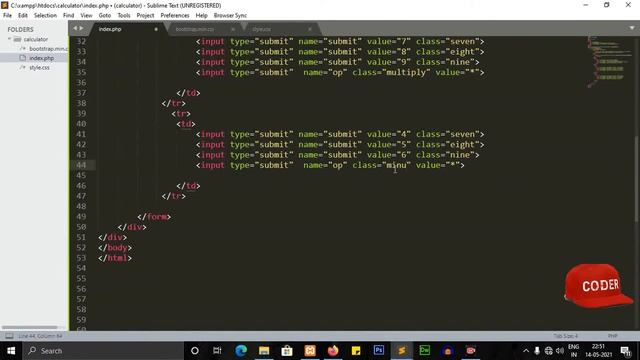Open the Tools menu

click(124, 16)
